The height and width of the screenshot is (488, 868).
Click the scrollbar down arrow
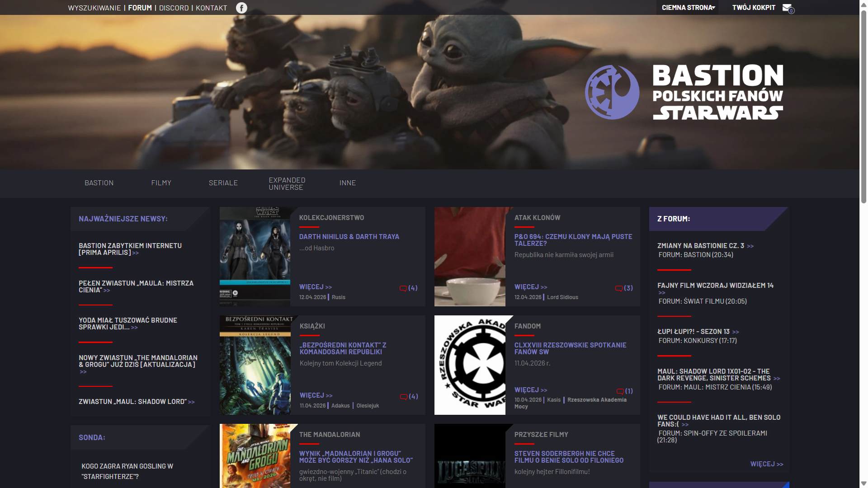click(863, 483)
